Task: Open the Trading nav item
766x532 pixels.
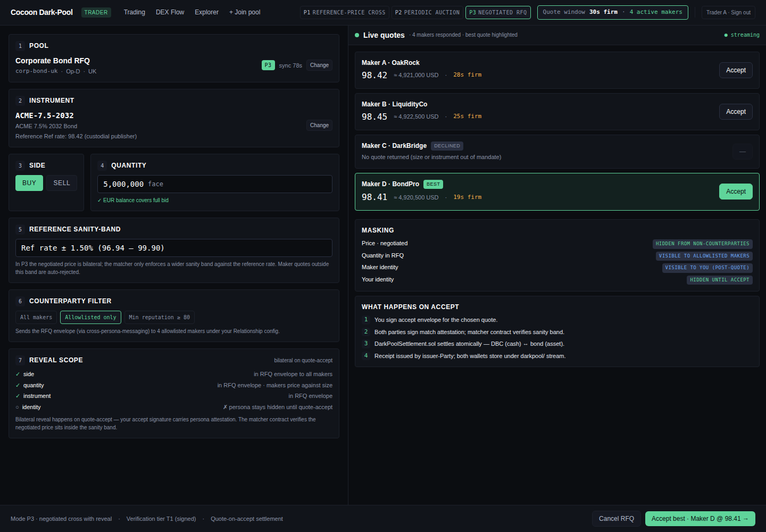Action: 134,12
